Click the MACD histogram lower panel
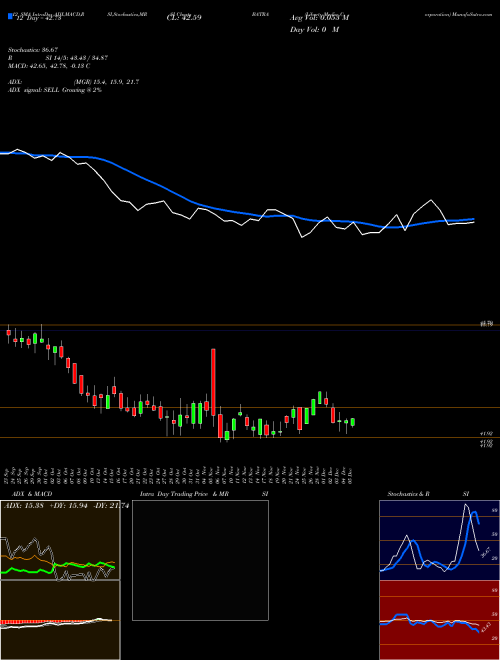The image size is (500, 660). (60, 620)
